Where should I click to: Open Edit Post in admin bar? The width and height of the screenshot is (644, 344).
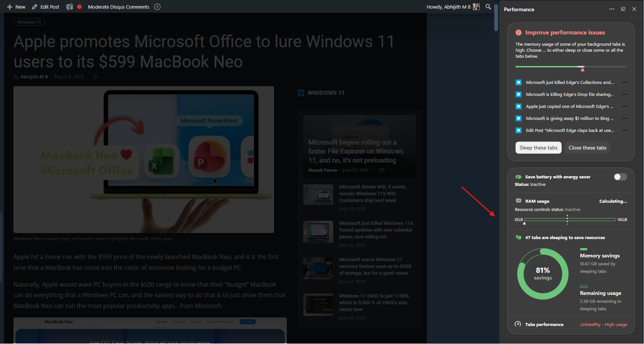tap(46, 7)
